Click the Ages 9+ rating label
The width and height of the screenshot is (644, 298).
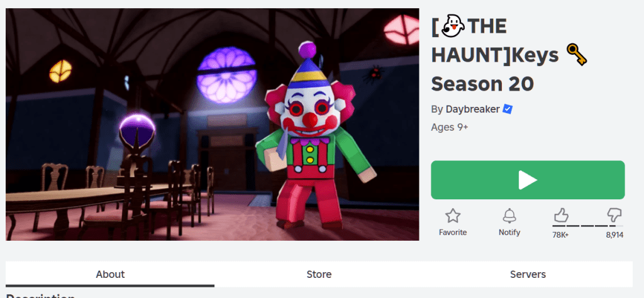[449, 127]
